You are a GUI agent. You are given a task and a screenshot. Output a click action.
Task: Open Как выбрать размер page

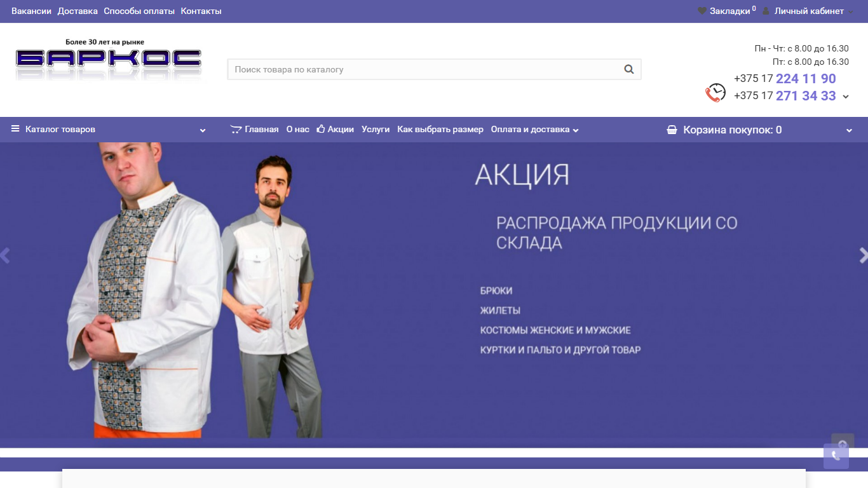point(440,129)
